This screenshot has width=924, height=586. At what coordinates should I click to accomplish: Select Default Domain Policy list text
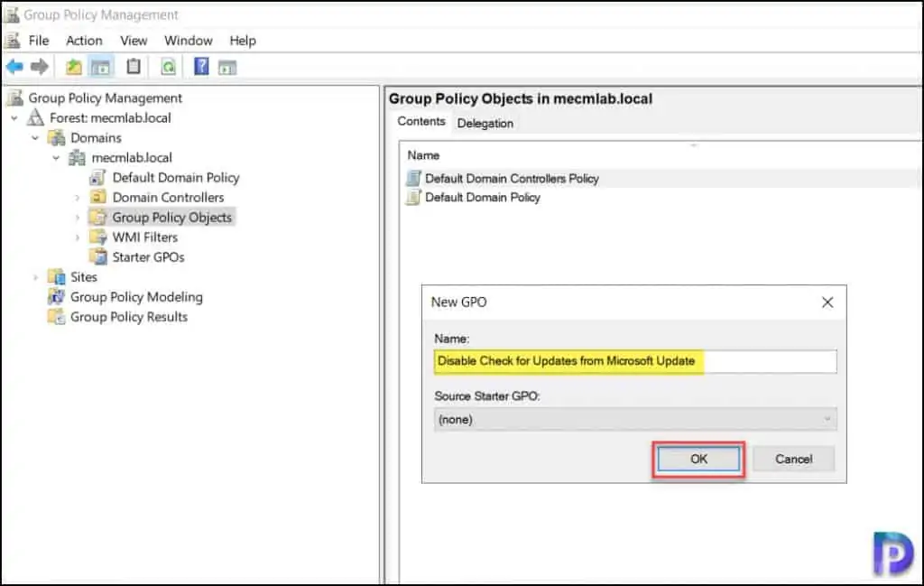[x=483, y=198]
